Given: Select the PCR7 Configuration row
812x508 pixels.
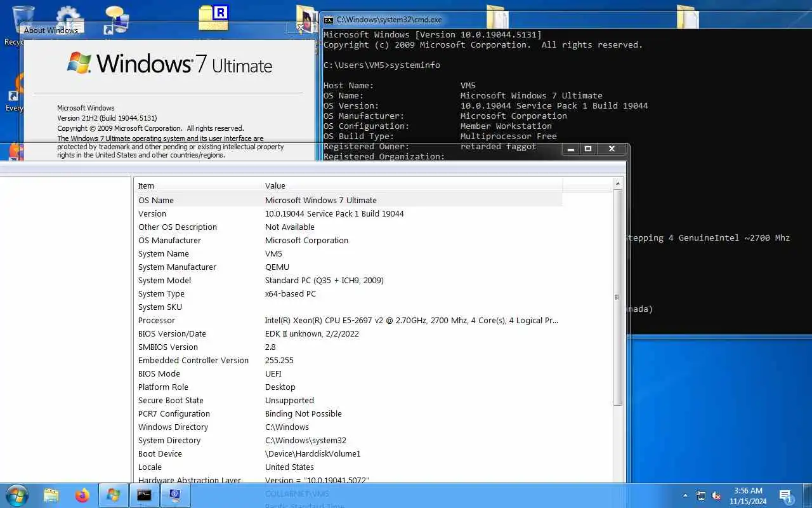Looking at the screenshot, I should click(348, 413).
